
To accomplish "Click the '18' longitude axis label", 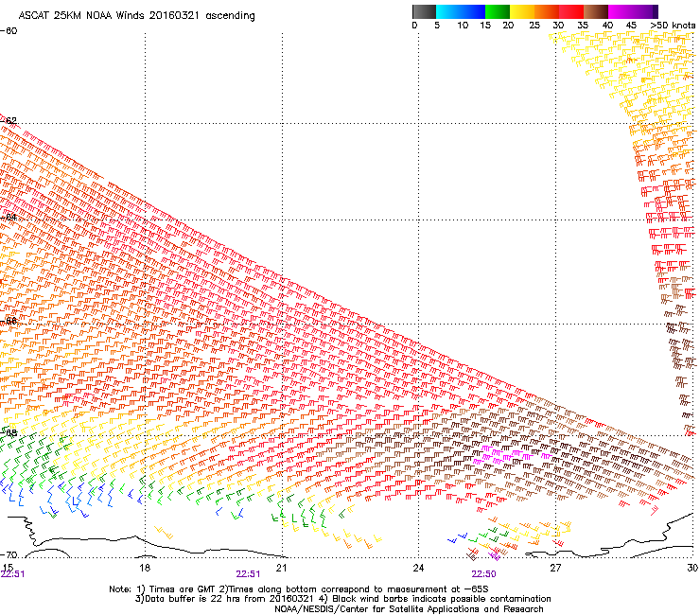I will (x=145, y=568).
